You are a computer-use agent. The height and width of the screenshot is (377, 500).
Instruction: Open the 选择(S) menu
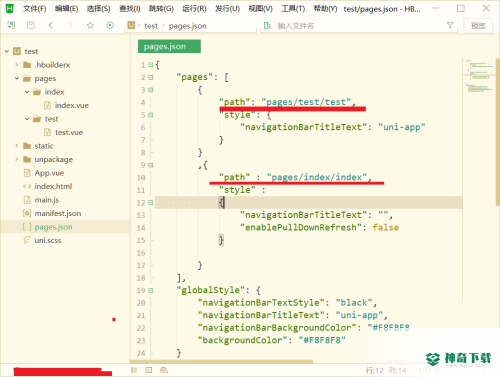99,9
